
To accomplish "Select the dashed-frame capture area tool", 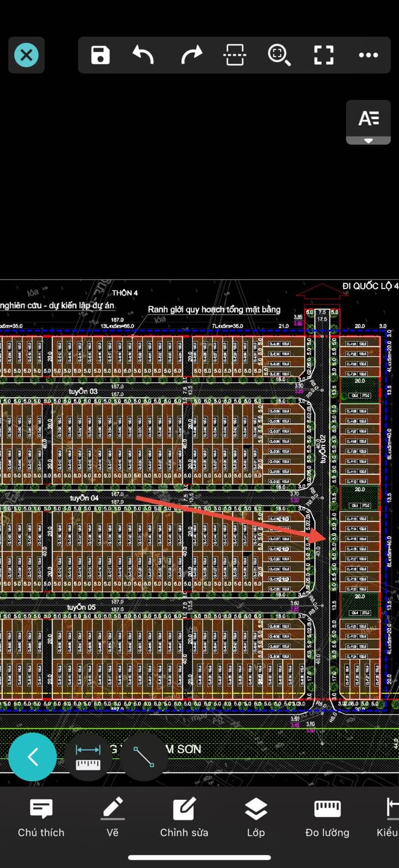I will coord(235,55).
